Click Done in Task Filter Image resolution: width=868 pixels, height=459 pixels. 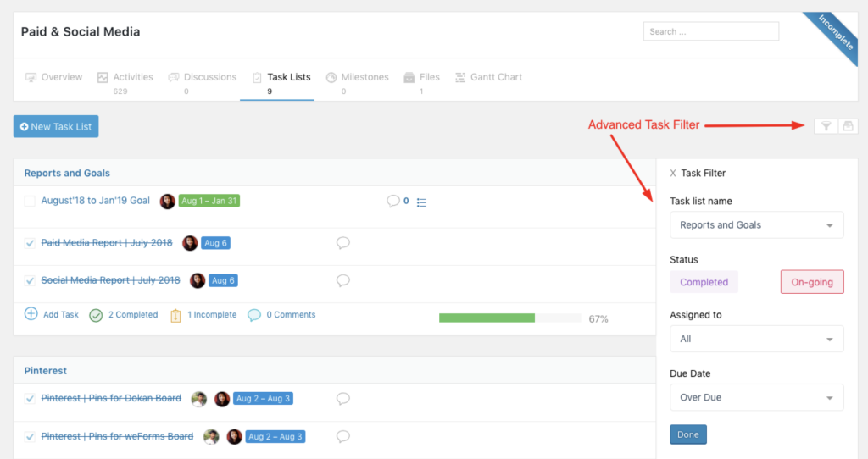point(688,434)
